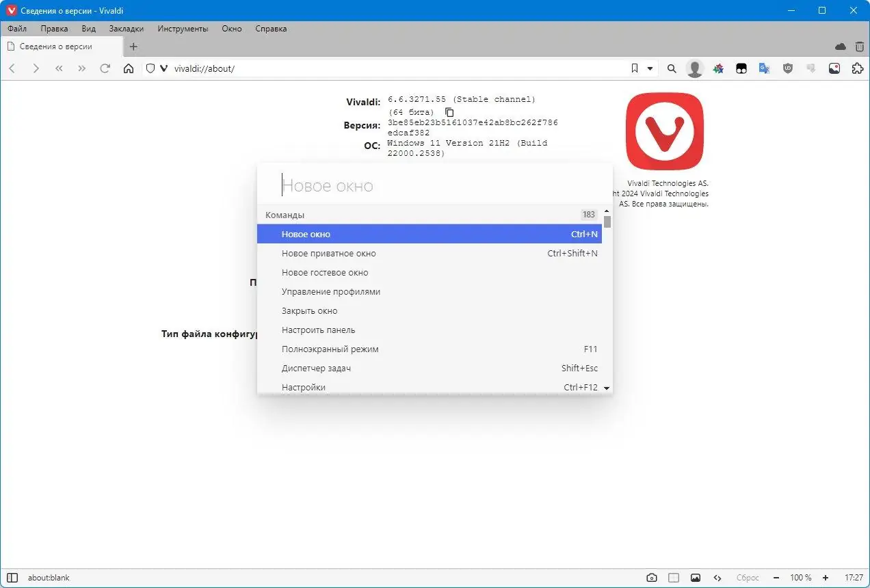Reset zoom with the Сброс button
Screen dimensions: 870x588
tap(748, 578)
